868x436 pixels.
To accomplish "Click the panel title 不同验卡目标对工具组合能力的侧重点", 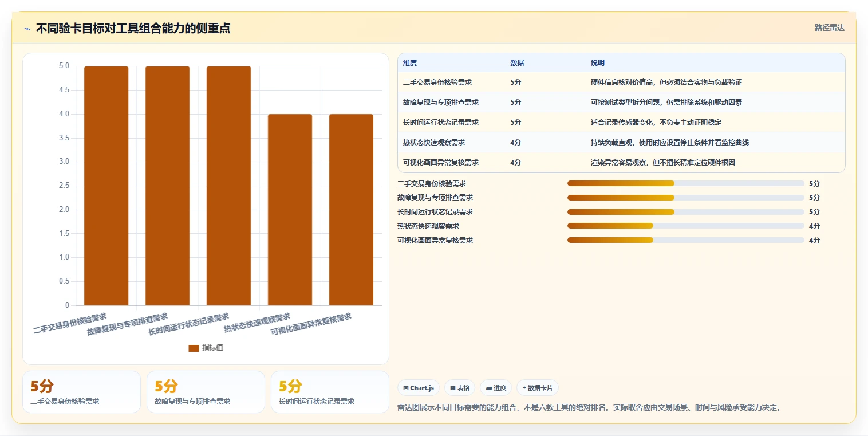I will click(x=133, y=28).
